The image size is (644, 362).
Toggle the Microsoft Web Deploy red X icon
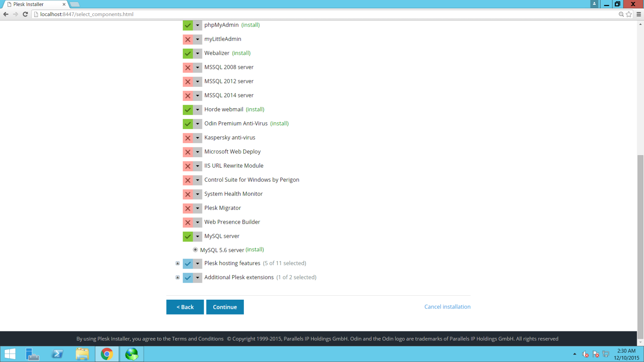(x=188, y=152)
